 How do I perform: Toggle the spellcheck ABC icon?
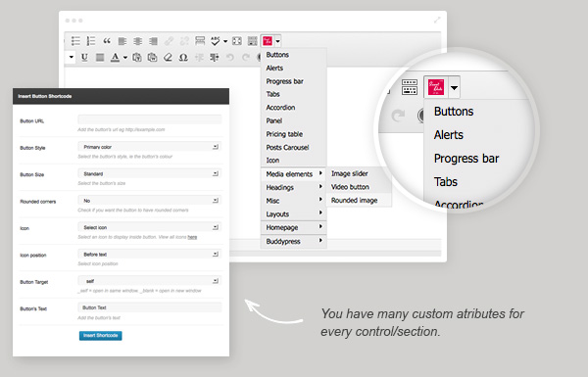(x=216, y=41)
